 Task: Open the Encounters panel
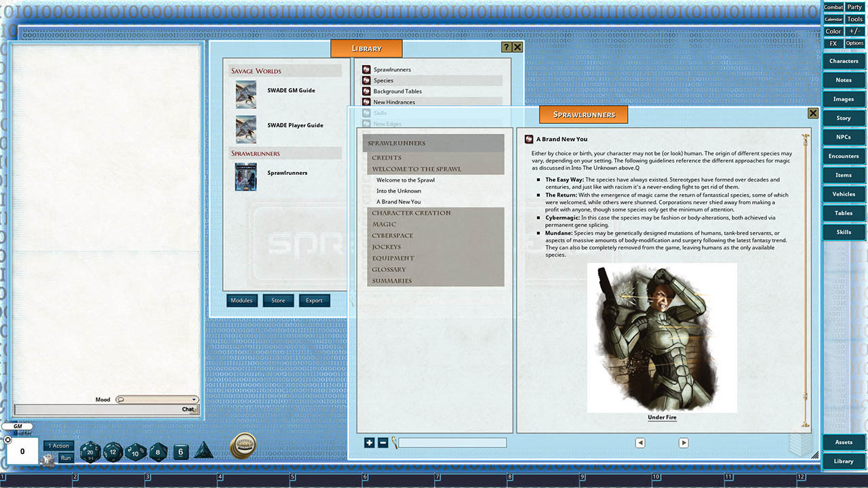click(x=843, y=156)
